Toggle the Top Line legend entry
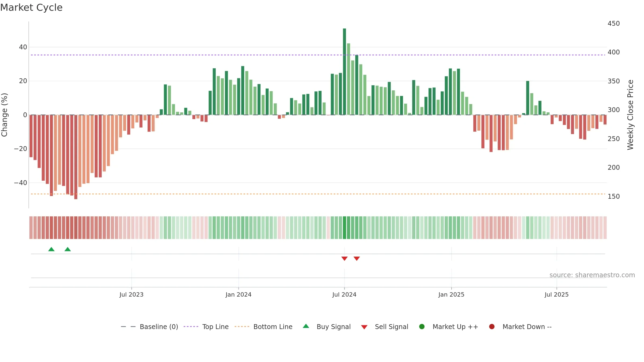 [x=206, y=327]
